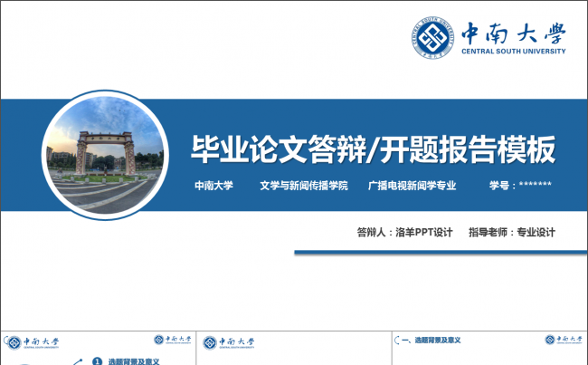This screenshot has height=365, width=588.
Task: Click the numbered bullet 1 in first thumbnail
Action: pos(97,361)
